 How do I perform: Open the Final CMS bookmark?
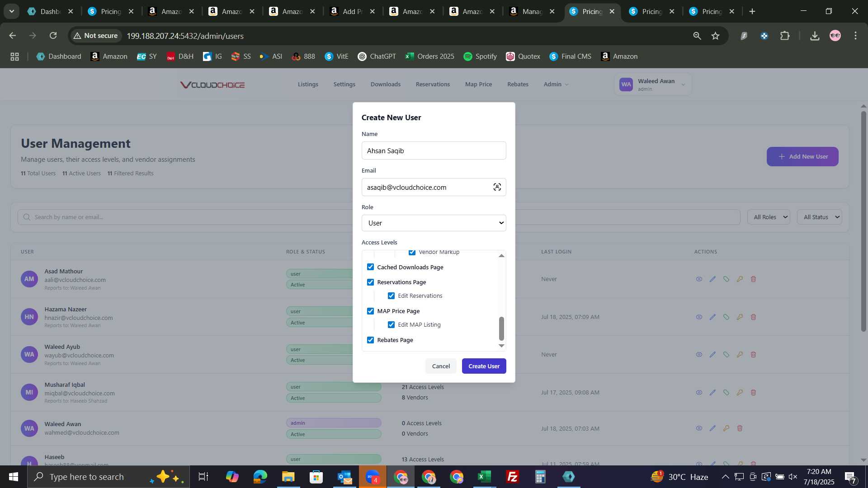pyautogui.click(x=570, y=56)
